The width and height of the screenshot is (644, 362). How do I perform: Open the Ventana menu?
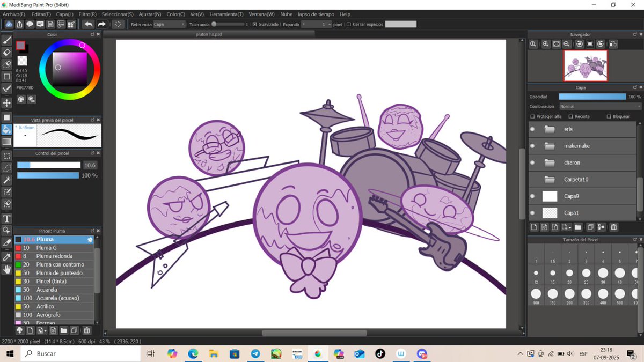click(261, 14)
